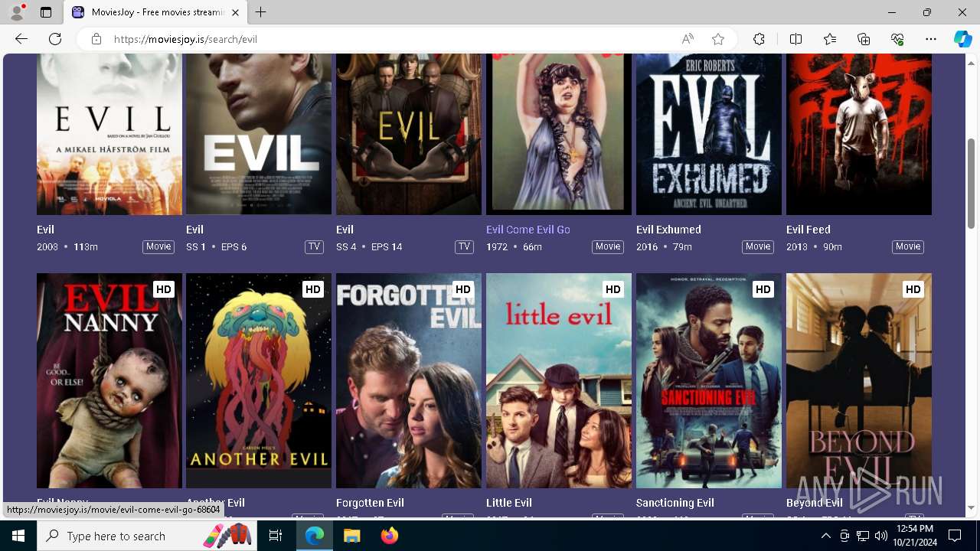Open Windows Start menu
Viewport: 980px width, 551px height.
pyautogui.click(x=18, y=536)
